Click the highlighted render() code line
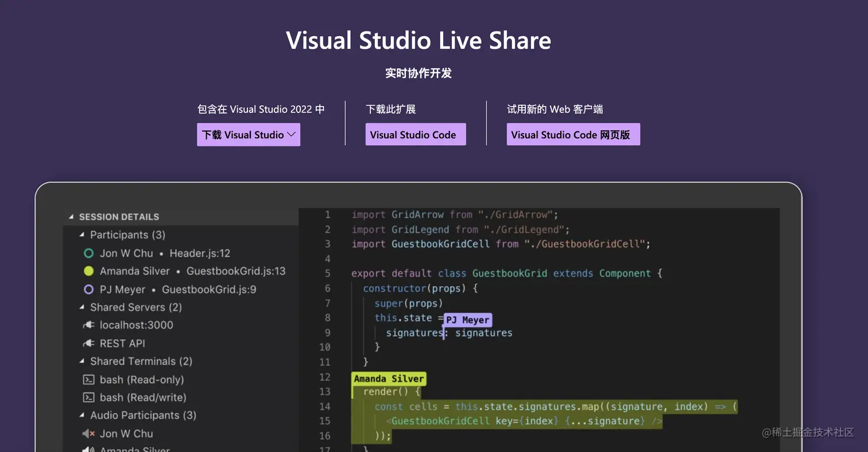This screenshot has height=452, width=868. click(392, 392)
